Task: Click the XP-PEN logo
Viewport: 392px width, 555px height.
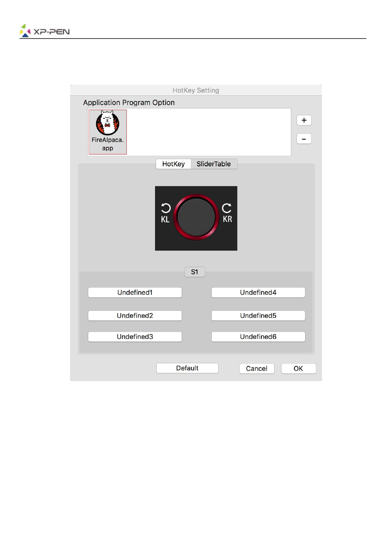Action: [45, 31]
